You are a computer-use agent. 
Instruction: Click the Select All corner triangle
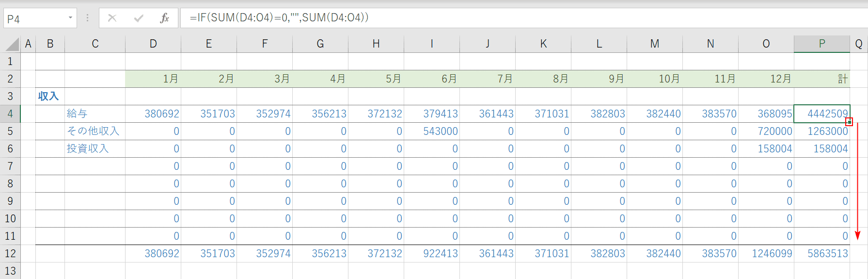click(x=12, y=44)
